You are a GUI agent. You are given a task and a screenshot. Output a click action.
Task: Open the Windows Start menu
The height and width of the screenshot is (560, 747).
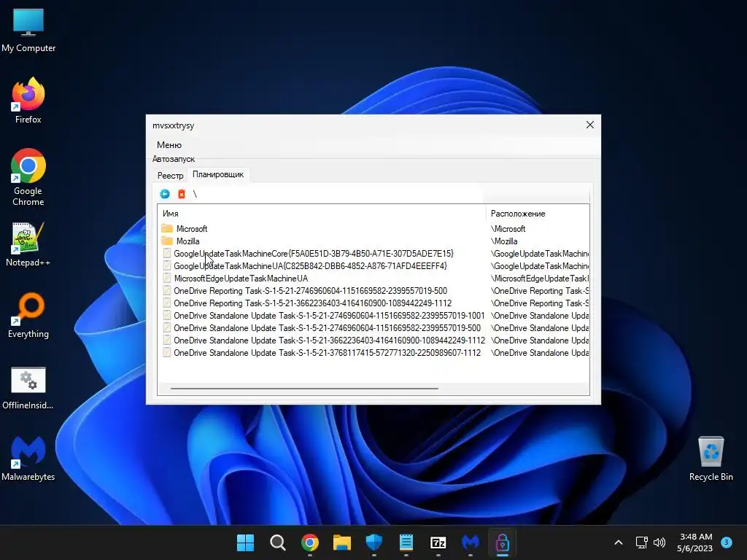[245, 542]
